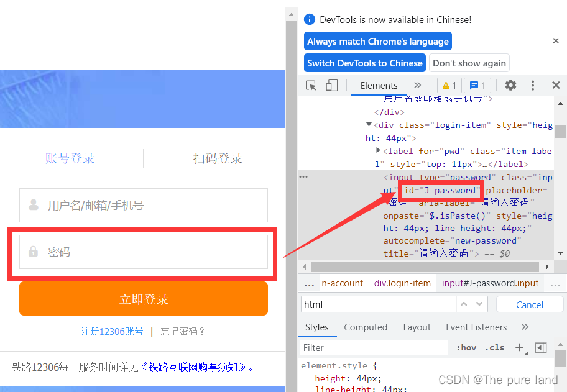Click the orange 立即登录 button
567x392 pixels.
144,299
